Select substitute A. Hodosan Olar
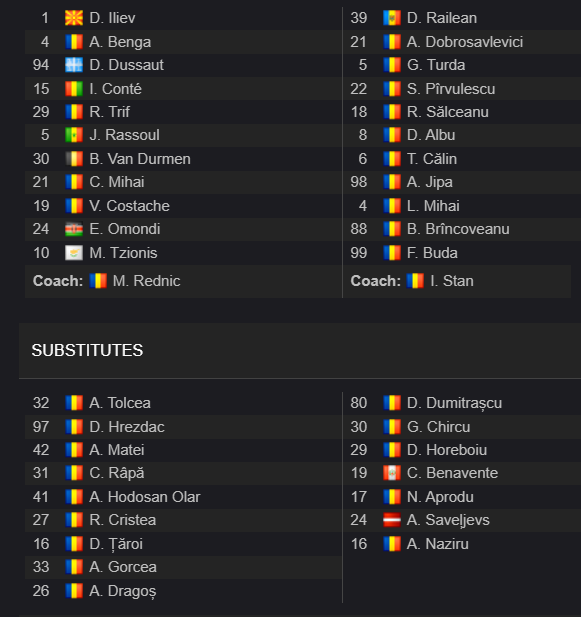581x617 pixels. coord(145,497)
